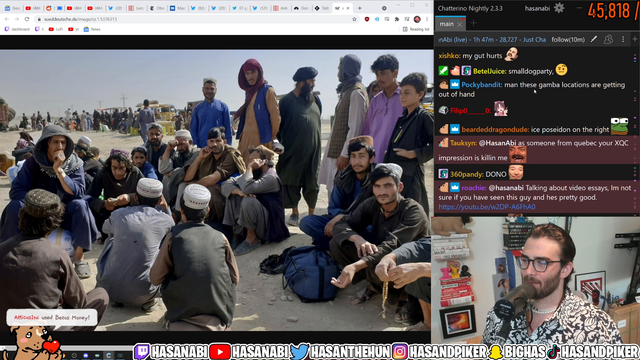
Task: Click the hasanabi account name in Chatterino
Action: (x=537, y=8)
